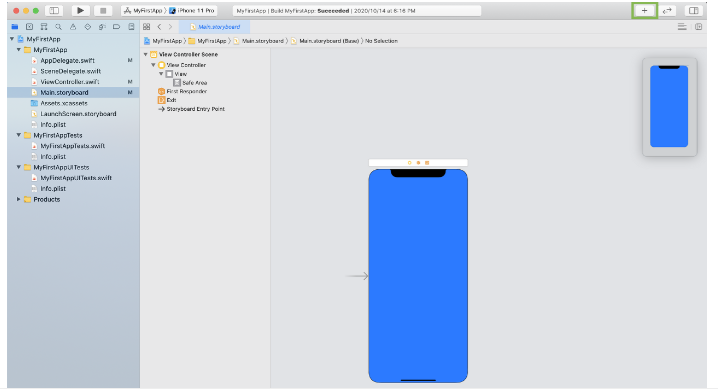The height and width of the screenshot is (391, 718).
Task: Click the minimap phone thumbnail
Action: [x=669, y=106]
